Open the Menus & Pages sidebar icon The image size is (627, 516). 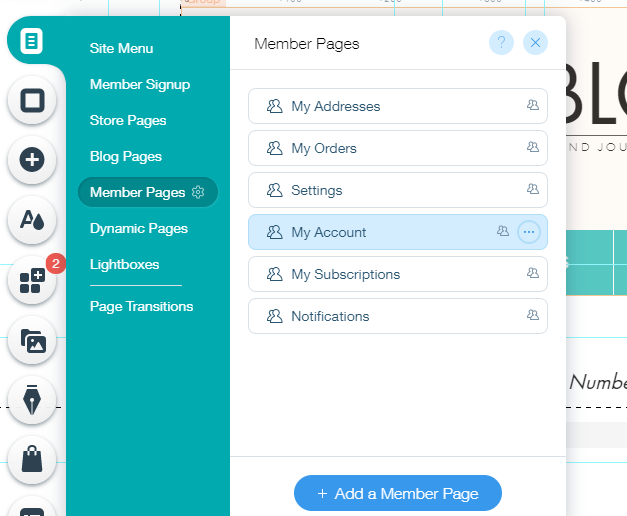(x=32, y=40)
